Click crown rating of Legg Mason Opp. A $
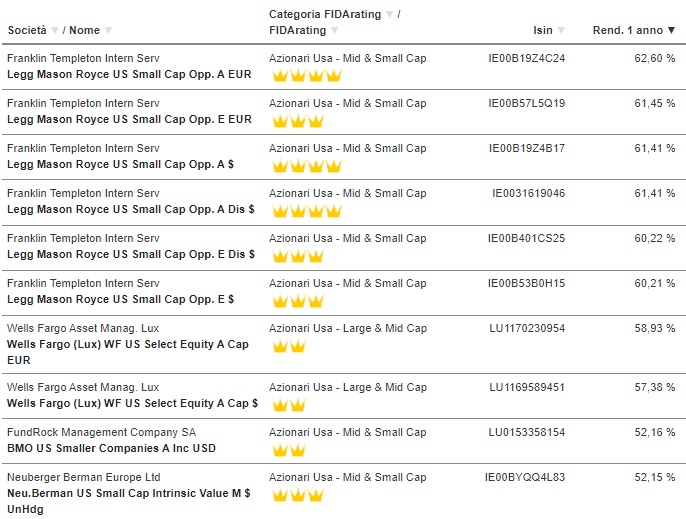Screen dimensions: 686x519 (x=307, y=166)
